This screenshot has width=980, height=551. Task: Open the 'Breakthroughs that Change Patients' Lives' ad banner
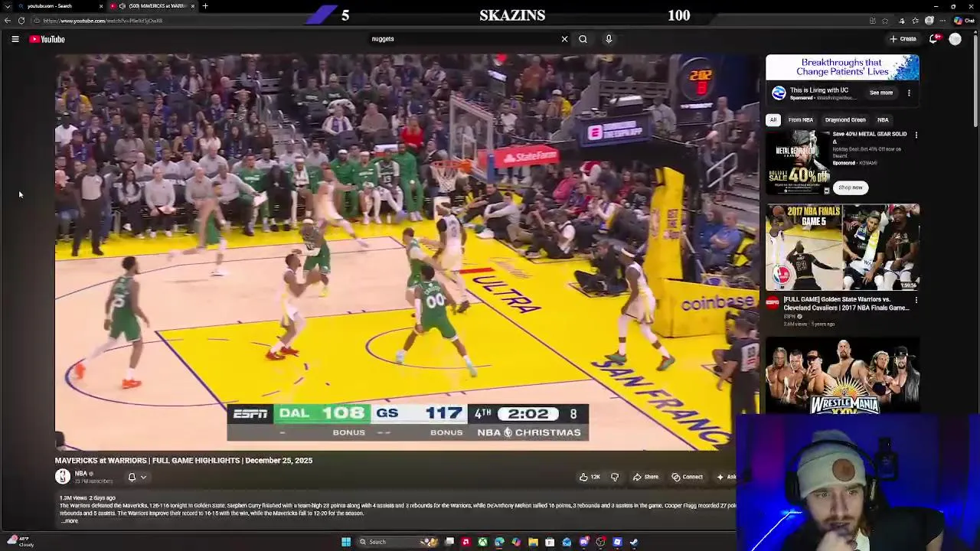pyautogui.click(x=842, y=67)
